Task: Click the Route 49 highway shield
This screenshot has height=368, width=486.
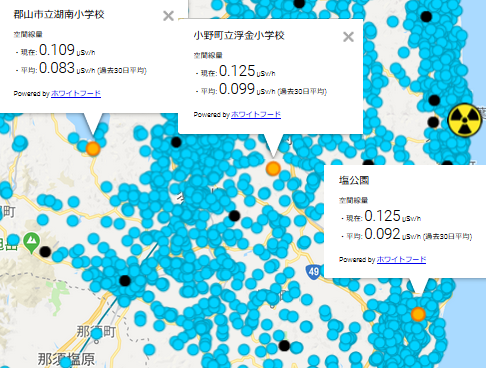Action: (313, 272)
